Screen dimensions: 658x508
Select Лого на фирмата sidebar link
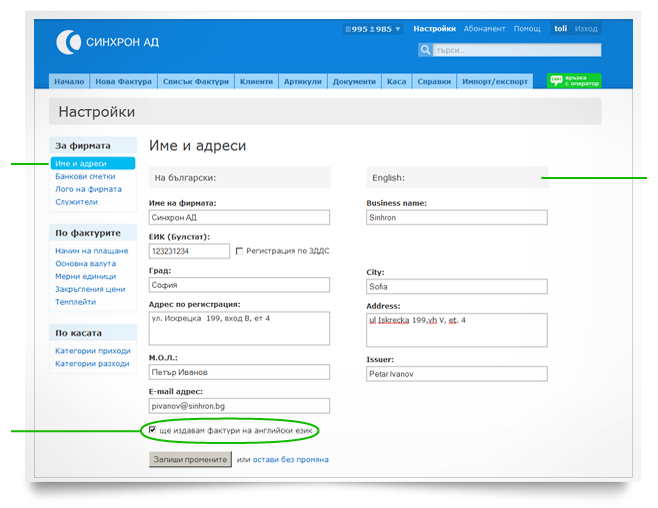pos(88,189)
